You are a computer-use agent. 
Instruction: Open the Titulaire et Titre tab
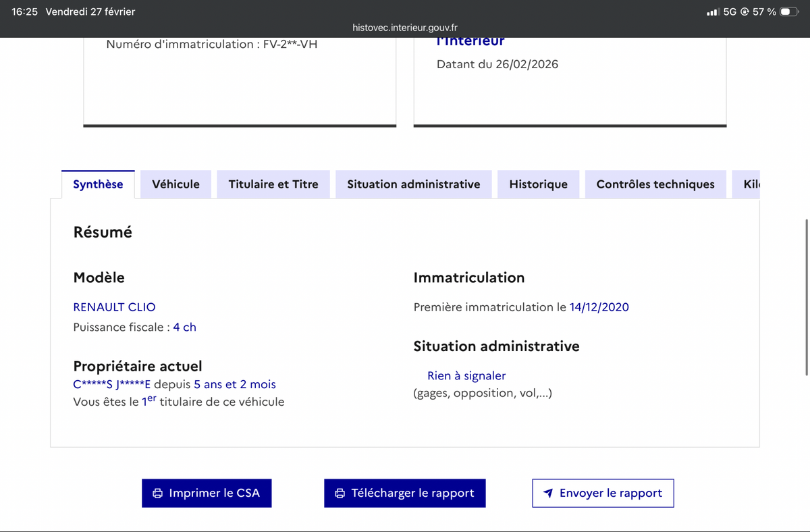(x=273, y=184)
